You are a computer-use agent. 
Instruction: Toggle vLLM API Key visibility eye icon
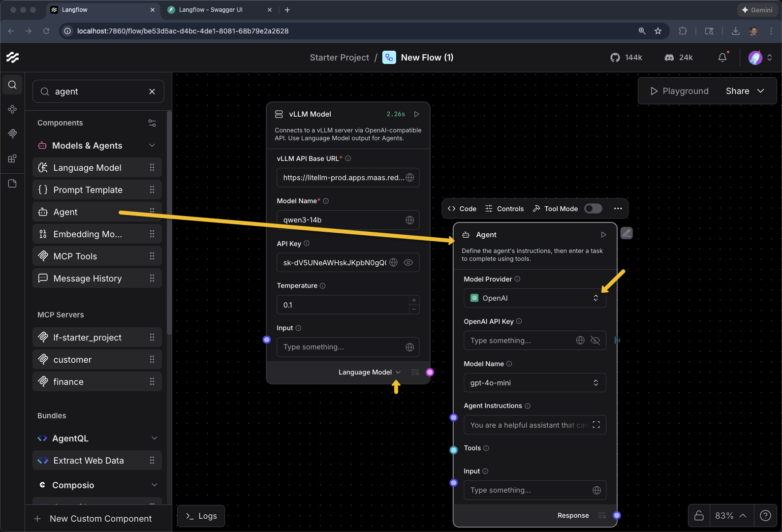click(408, 262)
